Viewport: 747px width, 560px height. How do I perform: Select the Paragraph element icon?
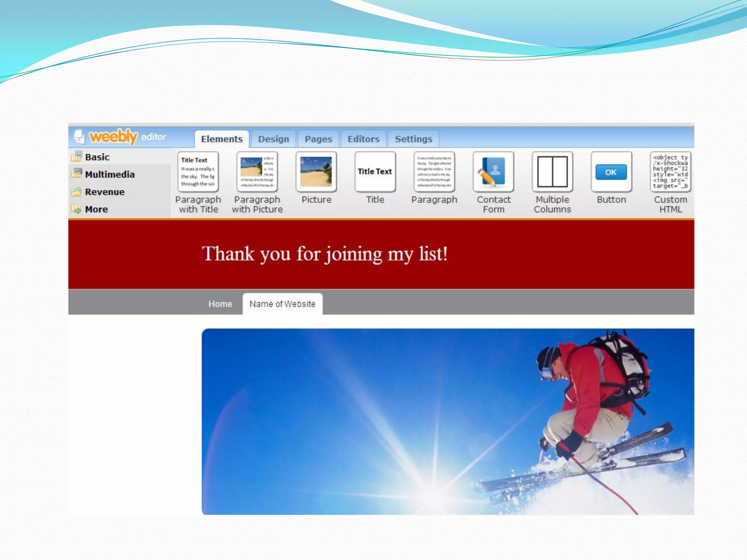434,172
